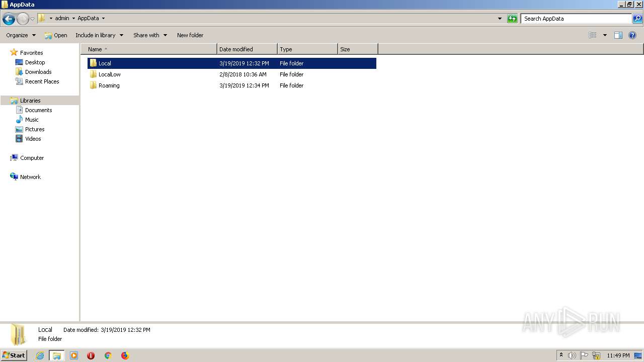Open the recent pages dropdown arrow
The image size is (644, 362).
[33, 19]
